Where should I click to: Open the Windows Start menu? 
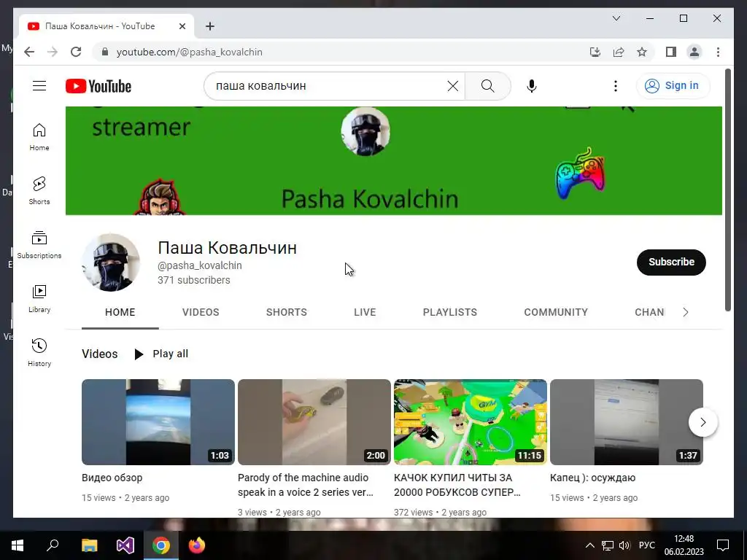pyautogui.click(x=18, y=545)
